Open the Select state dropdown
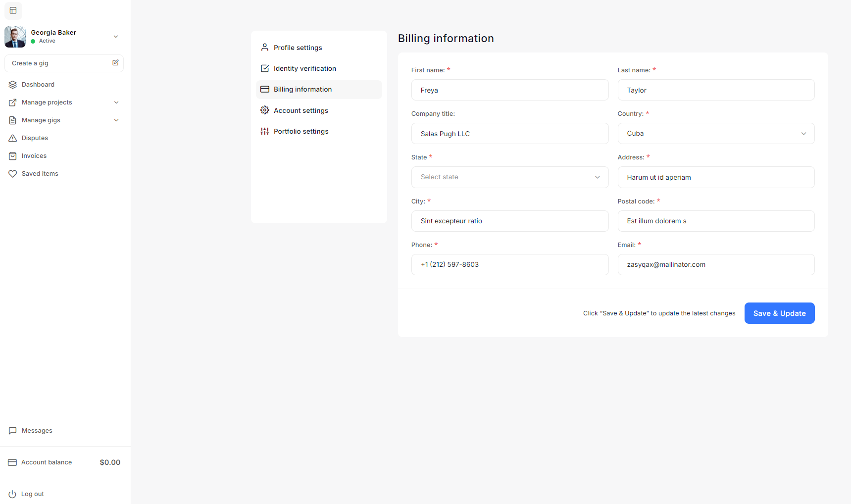 pos(509,177)
